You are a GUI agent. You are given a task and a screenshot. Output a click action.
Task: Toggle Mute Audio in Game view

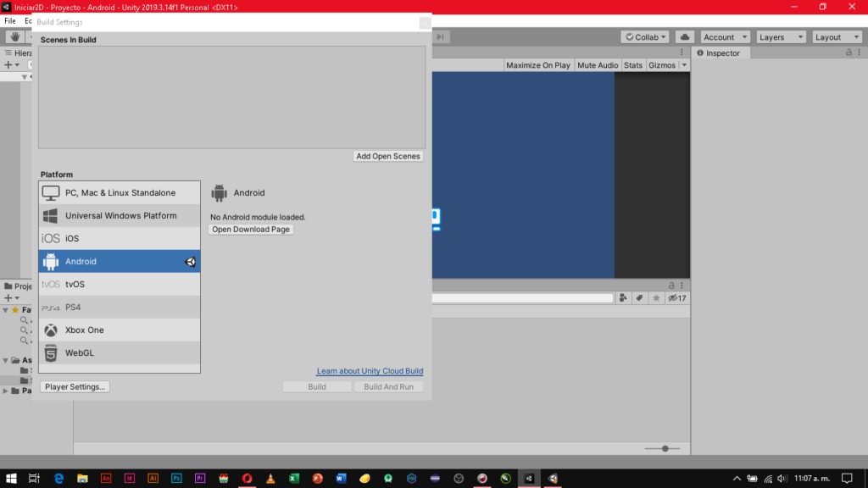(598, 65)
